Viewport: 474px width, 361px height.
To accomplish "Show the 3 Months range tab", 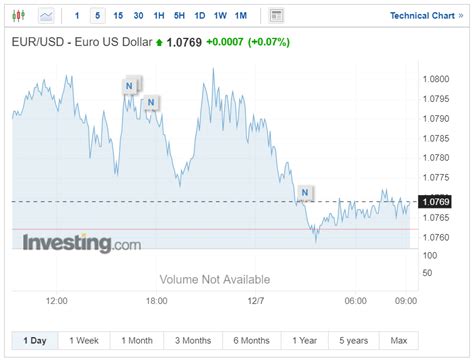I will coord(193,340).
